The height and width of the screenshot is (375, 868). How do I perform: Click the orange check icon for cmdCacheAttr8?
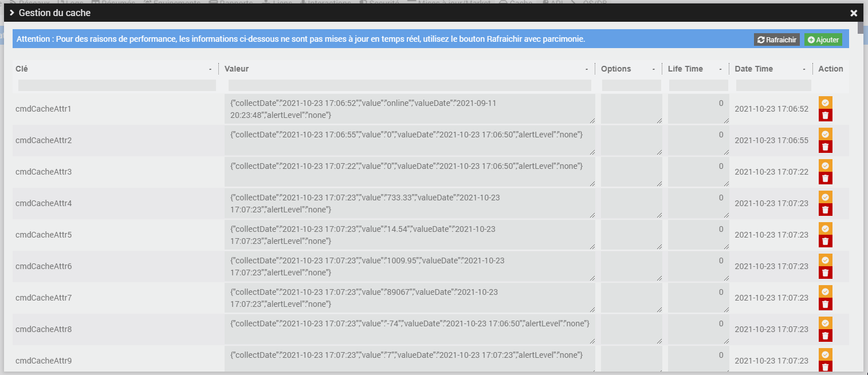825,323
